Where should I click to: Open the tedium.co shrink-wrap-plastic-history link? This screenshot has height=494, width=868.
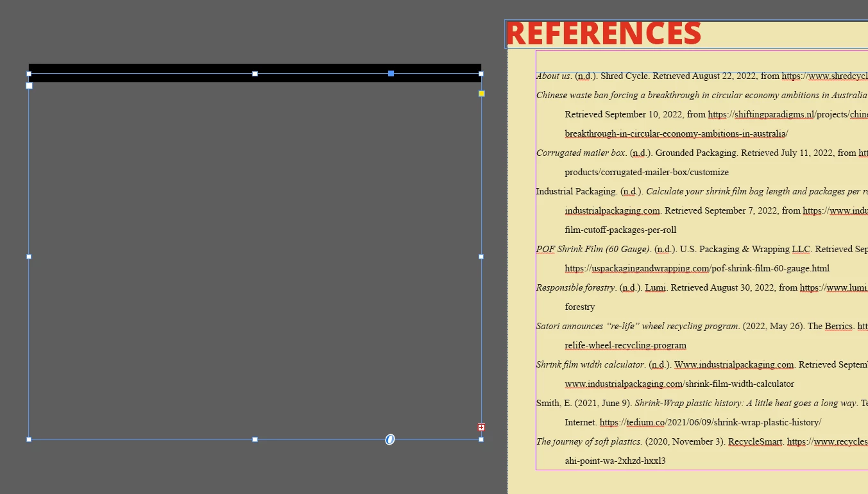tap(710, 422)
